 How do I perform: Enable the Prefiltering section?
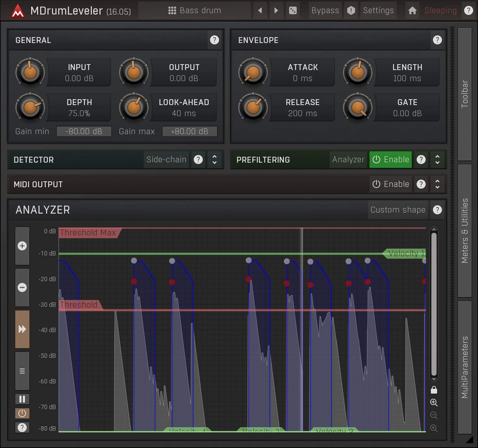[391, 160]
